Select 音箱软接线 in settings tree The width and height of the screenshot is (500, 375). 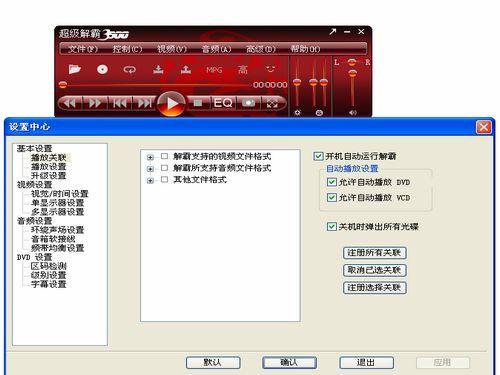pos(53,239)
